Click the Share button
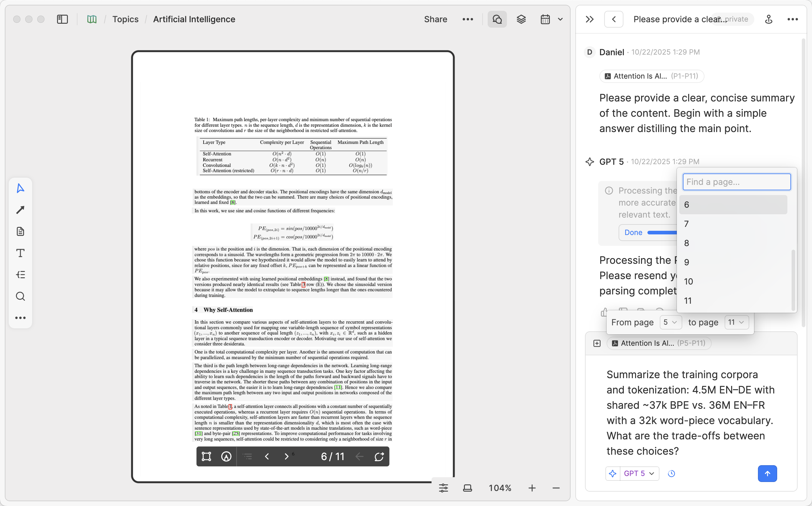The width and height of the screenshot is (812, 506). coord(435,19)
